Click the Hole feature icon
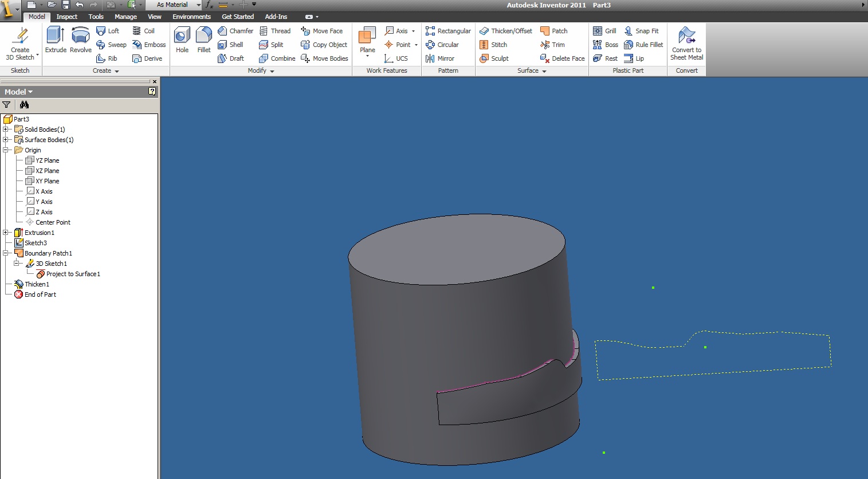This screenshot has height=479, width=868. [182, 40]
